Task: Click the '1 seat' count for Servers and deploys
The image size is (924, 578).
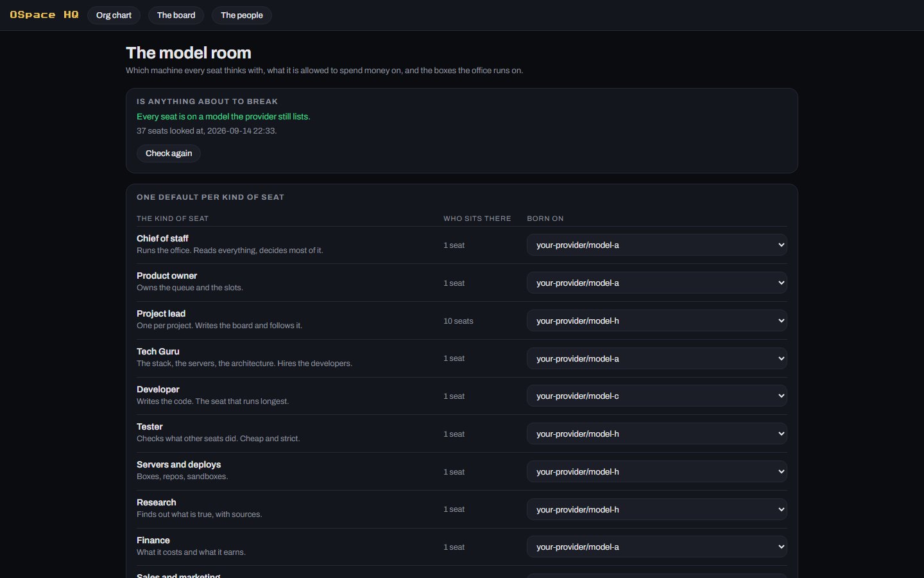Action: click(454, 472)
